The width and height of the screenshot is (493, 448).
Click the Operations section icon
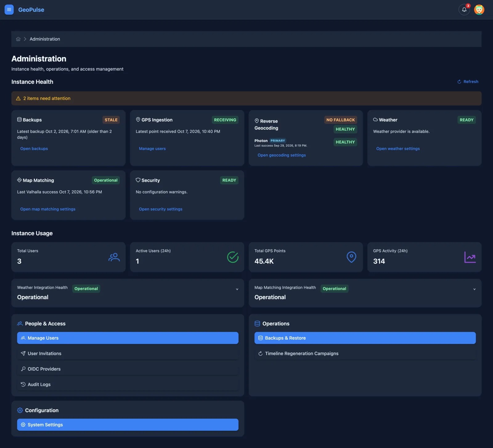click(x=257, y=324)
